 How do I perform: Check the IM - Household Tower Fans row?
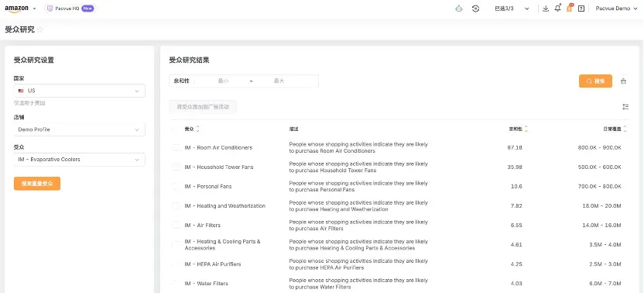point(176,167)
